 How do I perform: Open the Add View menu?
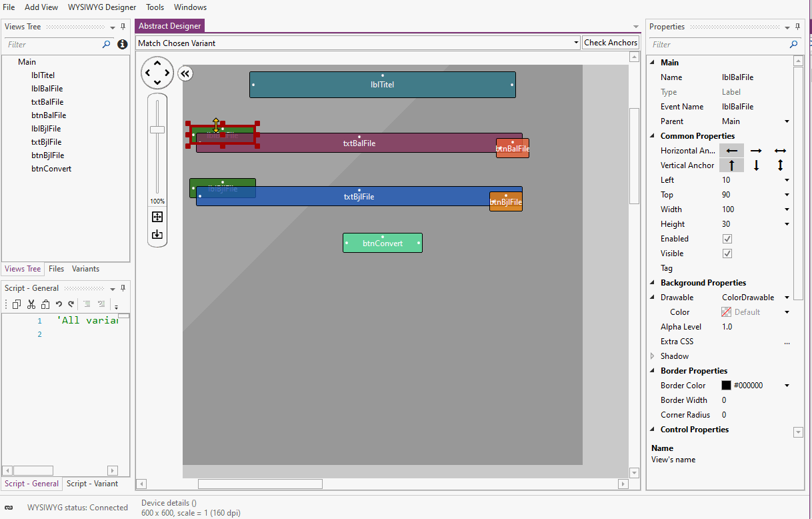tap(41, 7)
